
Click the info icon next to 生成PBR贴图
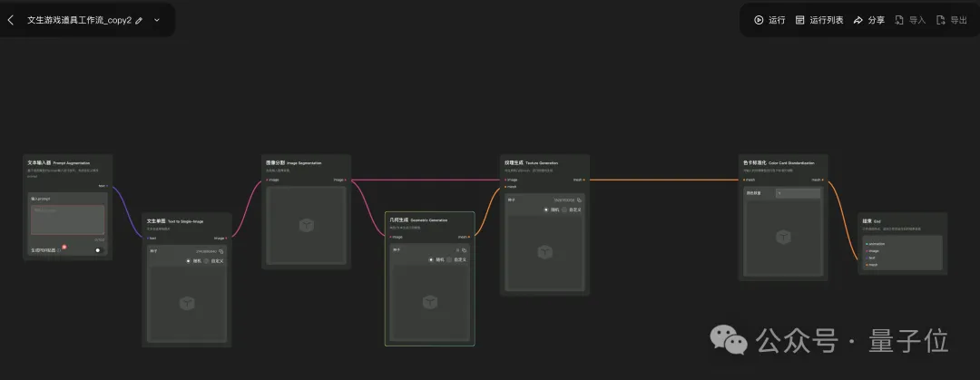tap(59, 250)
